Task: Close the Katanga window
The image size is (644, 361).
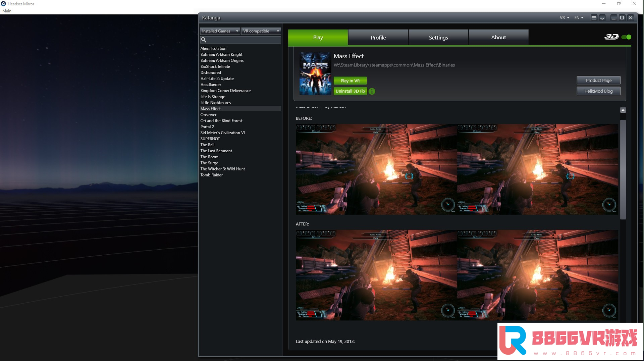Action: coord(630,18)
